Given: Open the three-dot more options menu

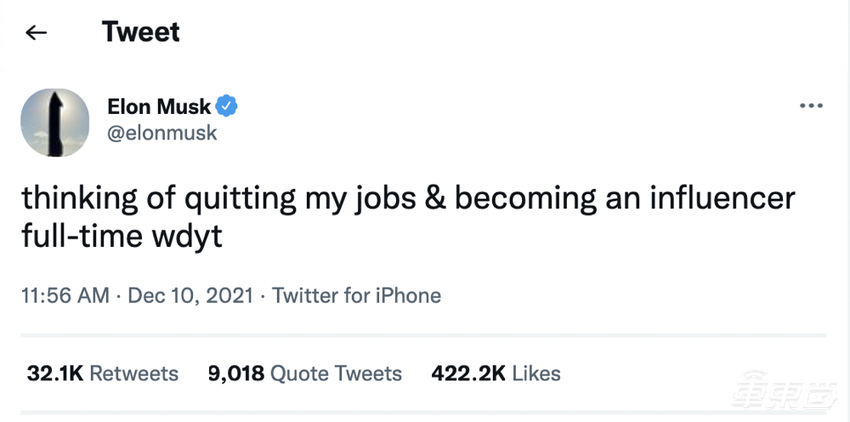Looking at the screenshot, I should point(812,105).
